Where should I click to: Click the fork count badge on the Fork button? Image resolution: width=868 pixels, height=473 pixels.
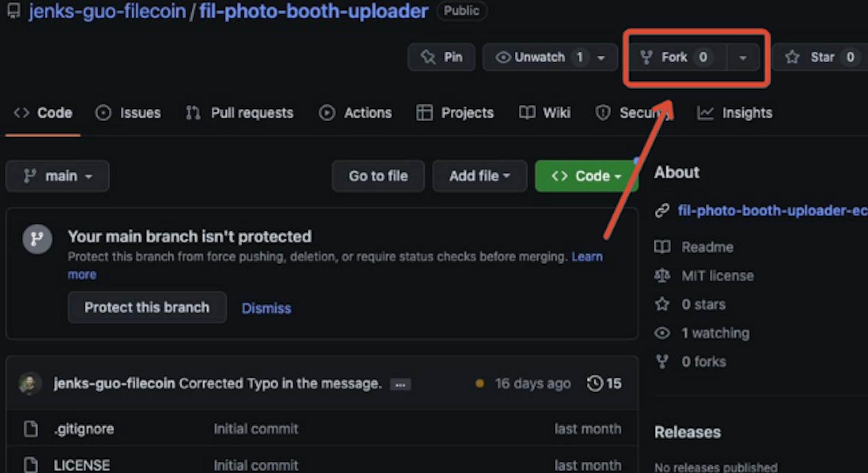[x=703, y=57]
